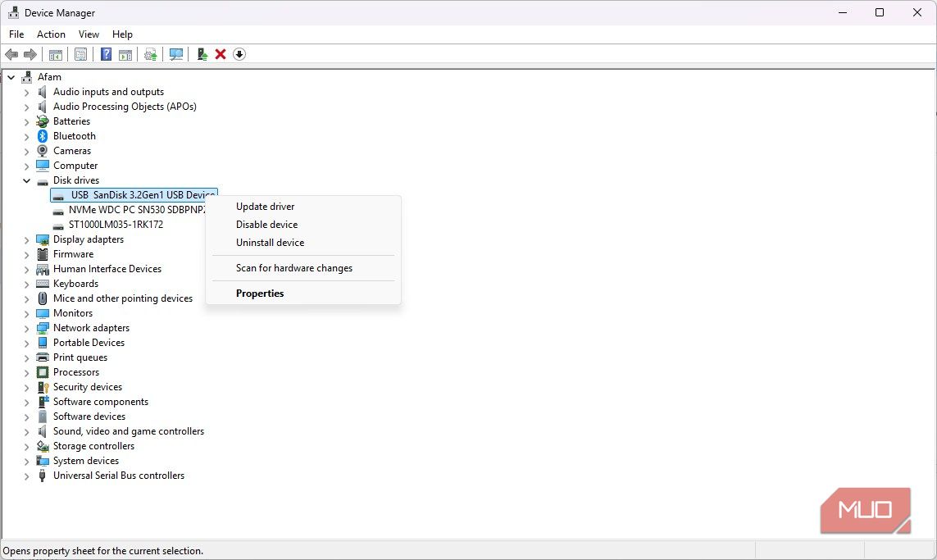937x560 pixels.
Task: Open Help via blue question mark icon
Action: point(106,54)
